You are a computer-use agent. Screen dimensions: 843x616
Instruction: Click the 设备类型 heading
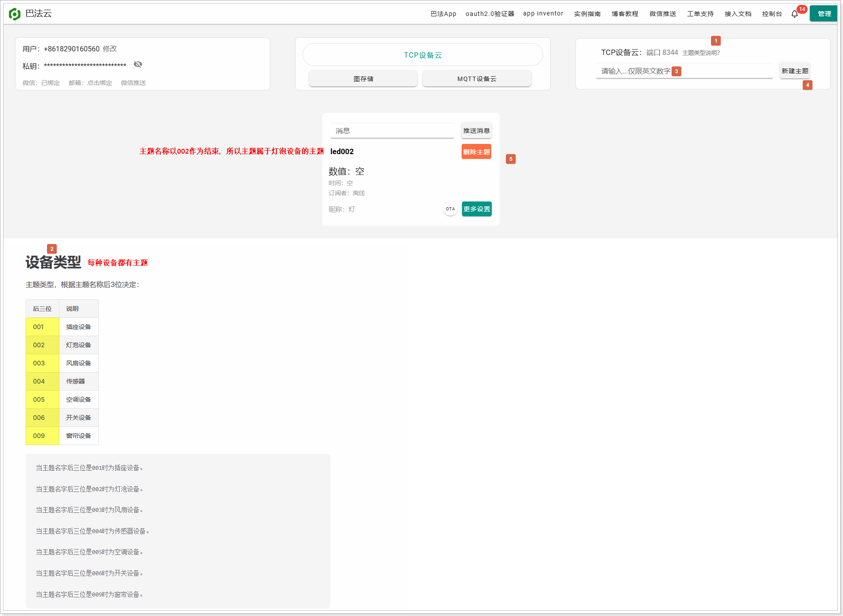click(x=53, y=262)
